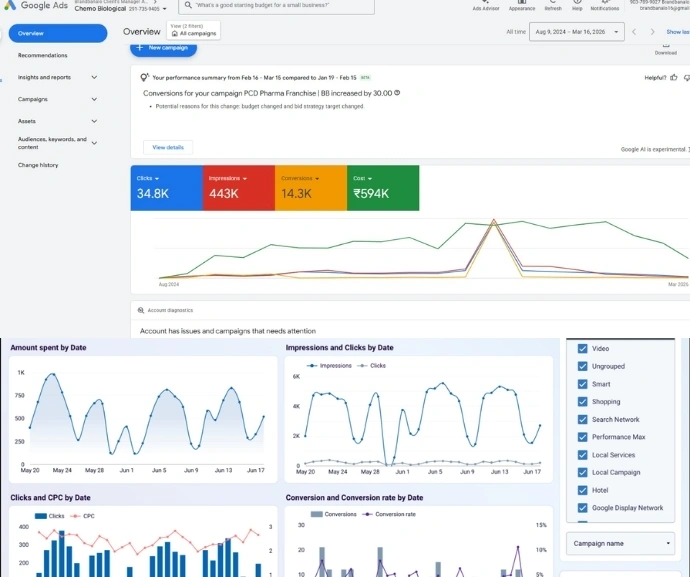
Task: Click the search box in header
Action: (x=262, y=6)
